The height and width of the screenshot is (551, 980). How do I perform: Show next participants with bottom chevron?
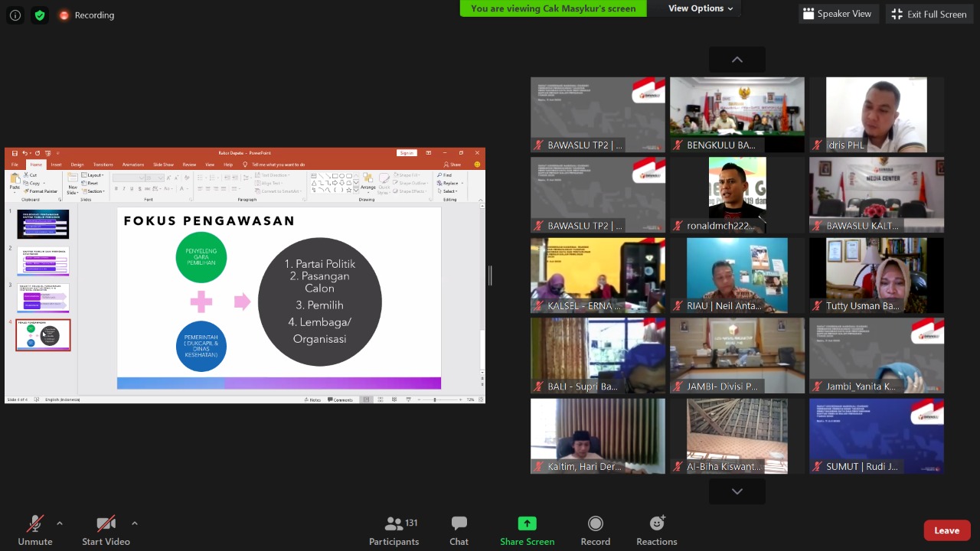(737, 491)
